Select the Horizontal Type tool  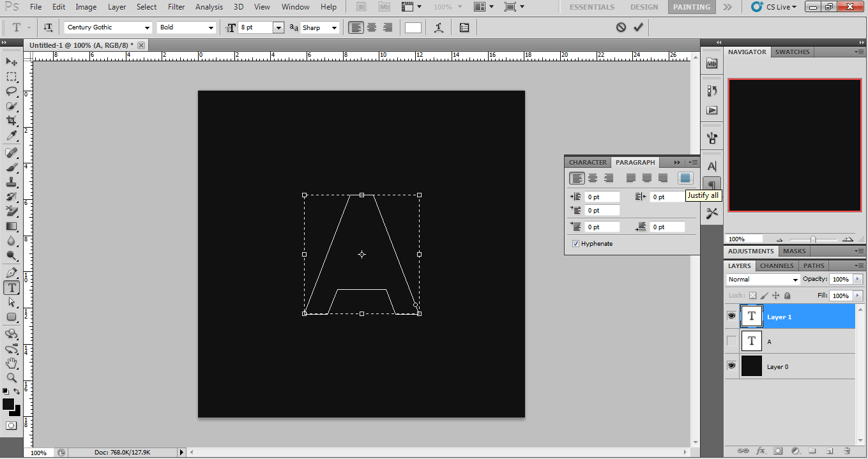coord(11,288)
